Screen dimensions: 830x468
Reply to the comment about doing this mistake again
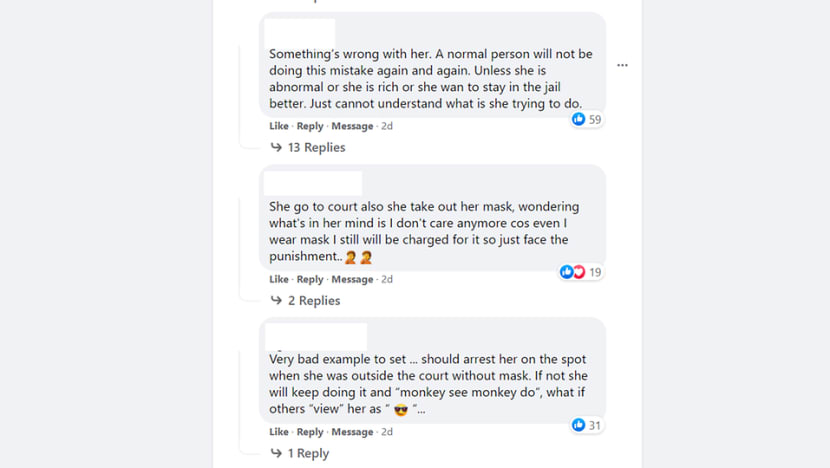310,126
